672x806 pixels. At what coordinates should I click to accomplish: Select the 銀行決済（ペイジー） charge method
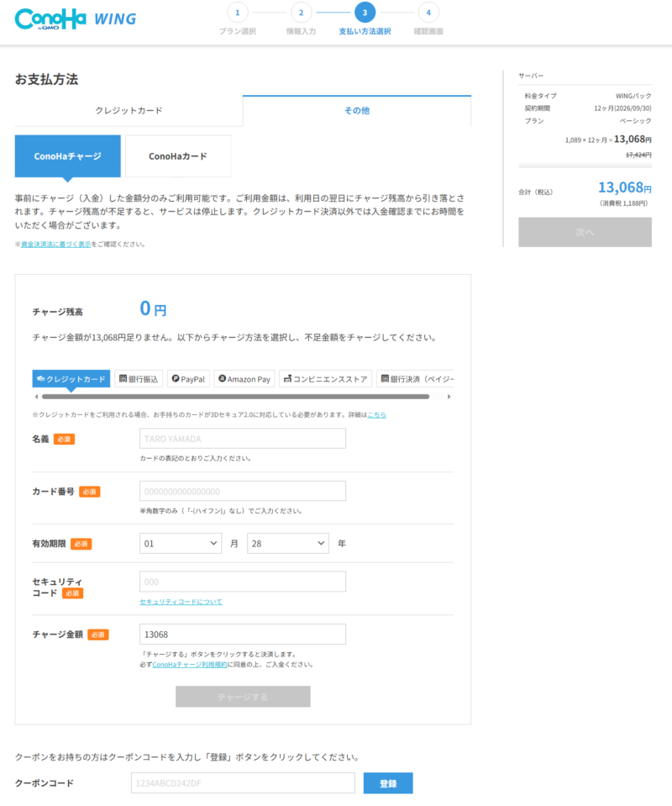416,379
